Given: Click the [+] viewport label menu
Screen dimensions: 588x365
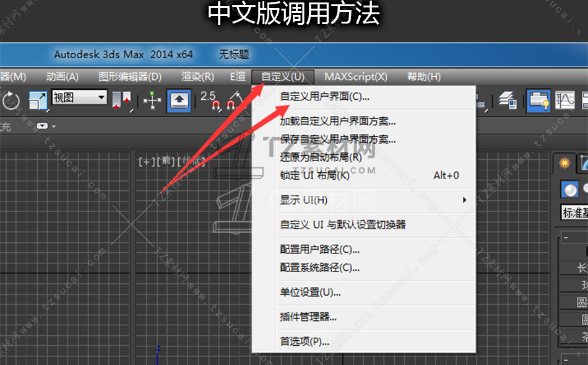Looking at the screenshot, I should pos(147,162).
